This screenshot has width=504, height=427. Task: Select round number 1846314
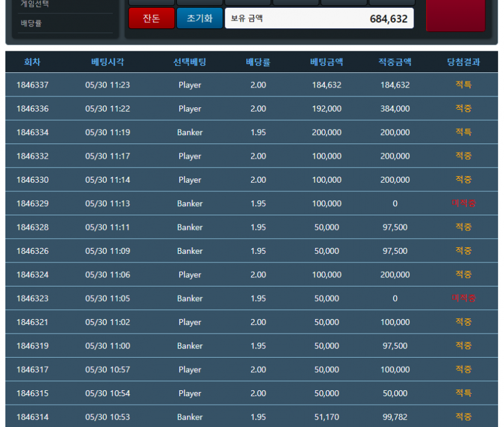(33, 417)
